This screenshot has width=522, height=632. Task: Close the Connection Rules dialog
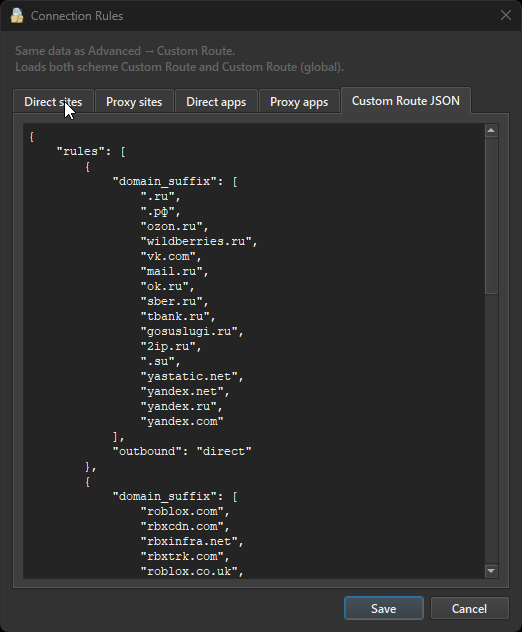(505, 15)
